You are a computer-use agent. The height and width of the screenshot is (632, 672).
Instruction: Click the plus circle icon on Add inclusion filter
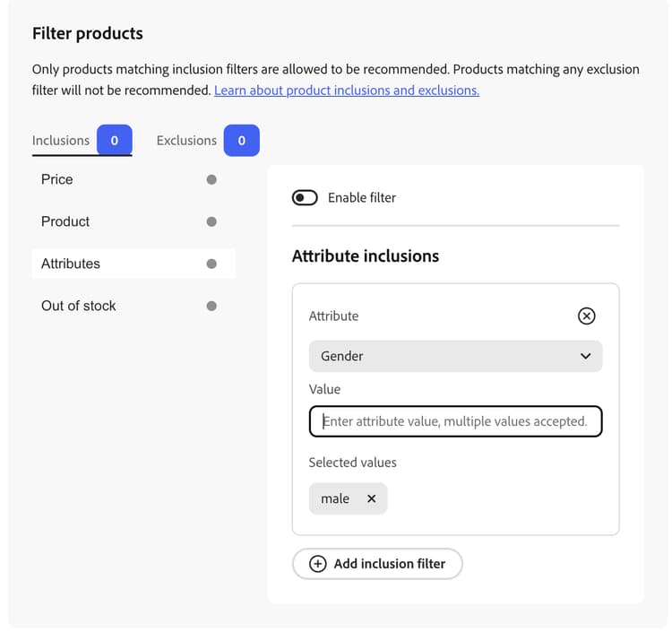317,563
